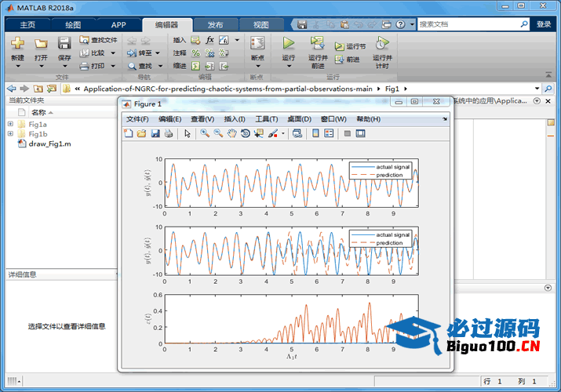Click the quick access save icon
The height and width of the screenshot is (392, 561).
pos(302,24)
